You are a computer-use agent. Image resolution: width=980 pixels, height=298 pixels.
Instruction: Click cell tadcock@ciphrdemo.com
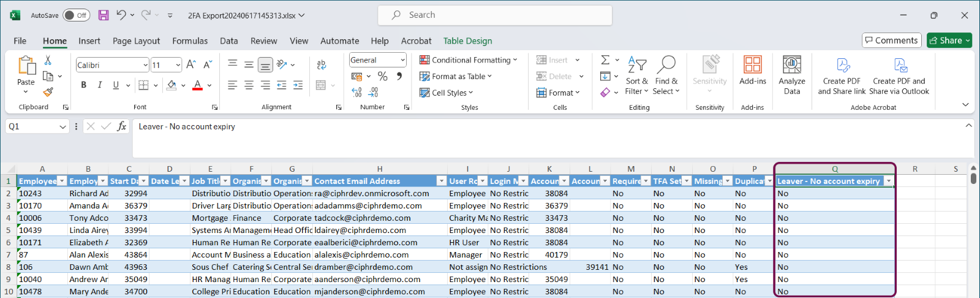[x=380, y=218]
